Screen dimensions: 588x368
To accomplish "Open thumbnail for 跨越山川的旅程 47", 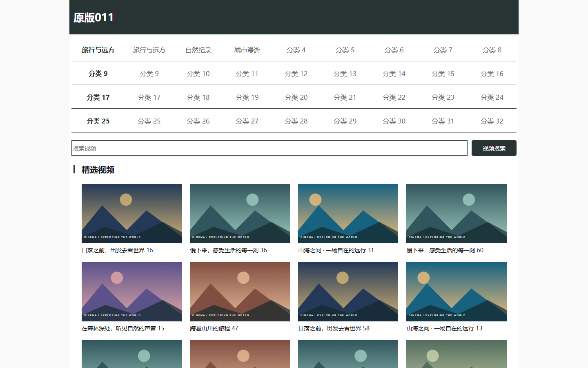I will coord(240,292).
